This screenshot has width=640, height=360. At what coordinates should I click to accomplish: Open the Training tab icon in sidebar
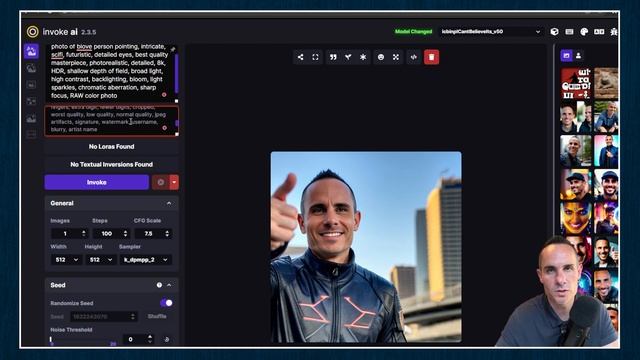(x=31, y=134)
